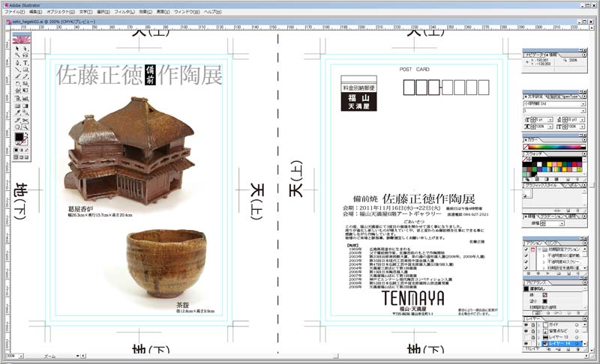Expand the first 不透明度 action row
This screenshot has height=364, width=600.
[544, 255]
